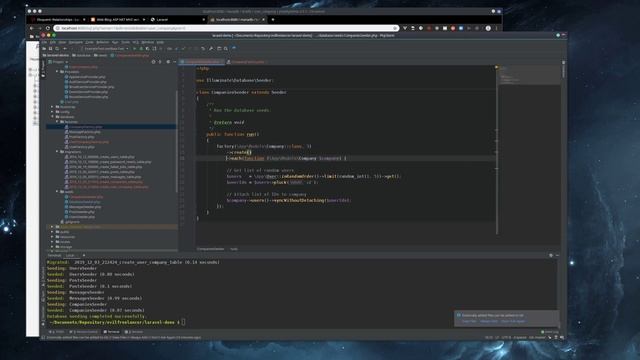Open the Refactor menu in PhpStorm

[x=102, y=42]
